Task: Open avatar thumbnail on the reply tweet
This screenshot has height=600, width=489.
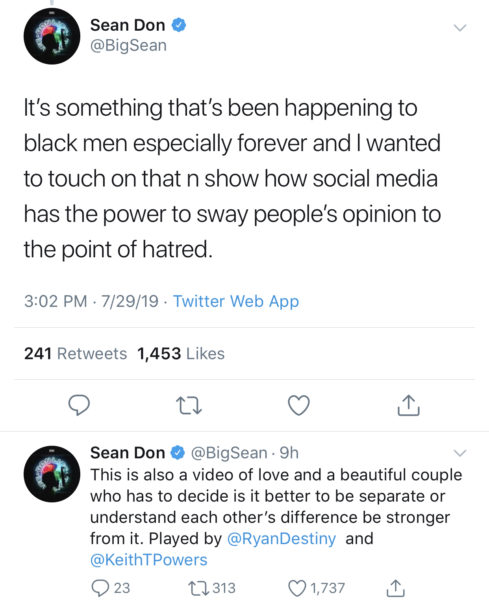Action: 52,474
